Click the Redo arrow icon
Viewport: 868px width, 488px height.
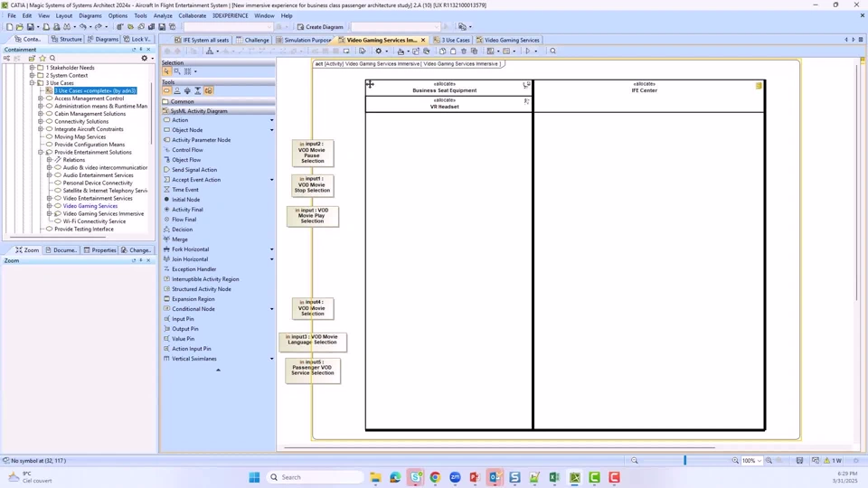pos(98,26)
